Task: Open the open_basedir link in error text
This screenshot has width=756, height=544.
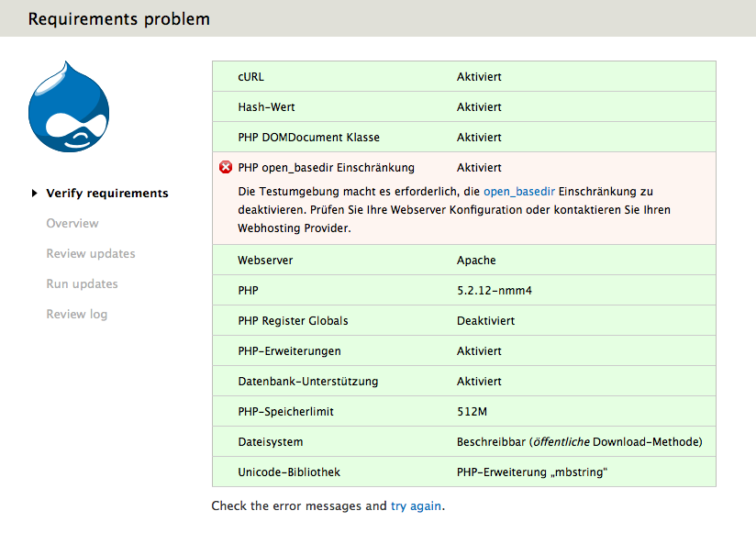Action: click(x=518, y=192)
